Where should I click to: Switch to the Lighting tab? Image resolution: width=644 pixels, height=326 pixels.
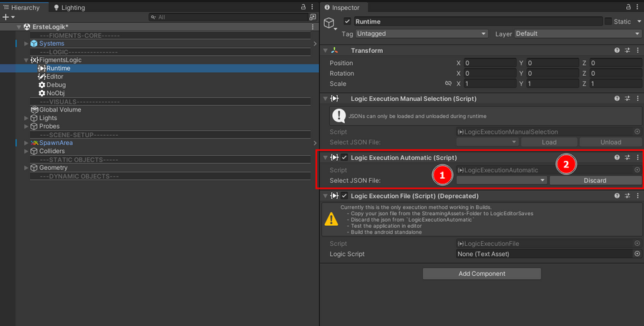pyautogui.click(x=69, y=7)
